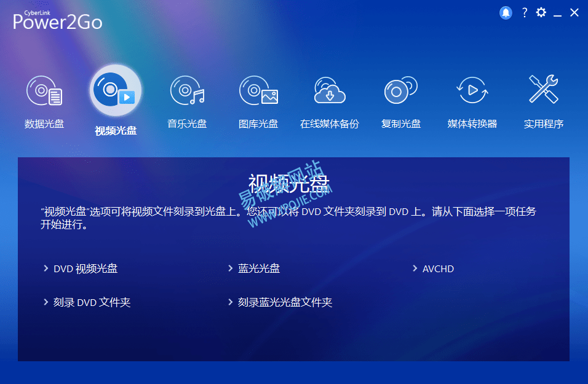Click the bold 视频光盘 label under selected icon
The image size is (588, 384).
click(x=116, y=131)
